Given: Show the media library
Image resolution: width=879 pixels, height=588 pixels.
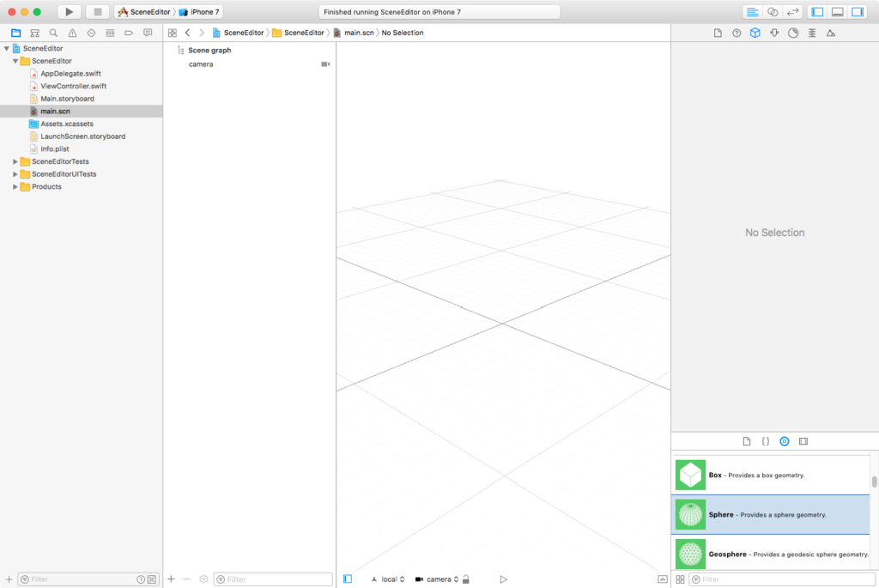Looking at the screenshot, I should pos(803,442).
